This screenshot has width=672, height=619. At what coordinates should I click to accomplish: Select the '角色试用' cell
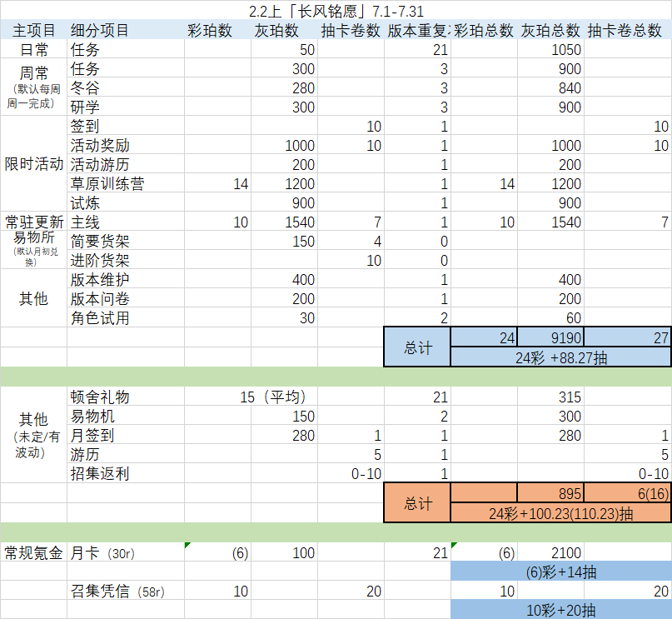[x=126, y=317]
